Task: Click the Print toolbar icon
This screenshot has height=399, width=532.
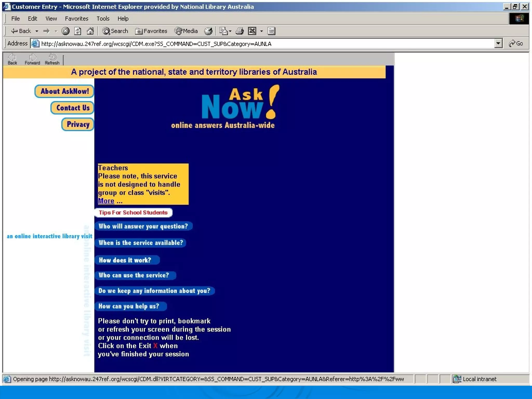Action: (239, 31)
